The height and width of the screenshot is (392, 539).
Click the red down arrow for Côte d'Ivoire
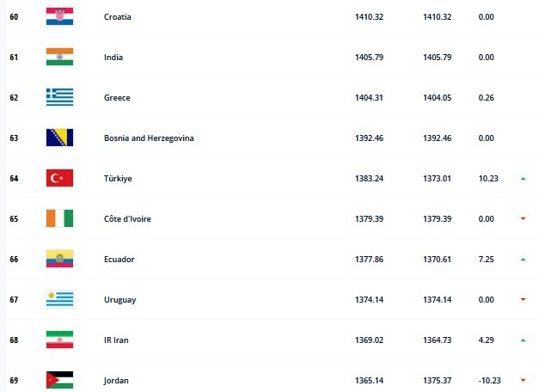click(523, 218)
